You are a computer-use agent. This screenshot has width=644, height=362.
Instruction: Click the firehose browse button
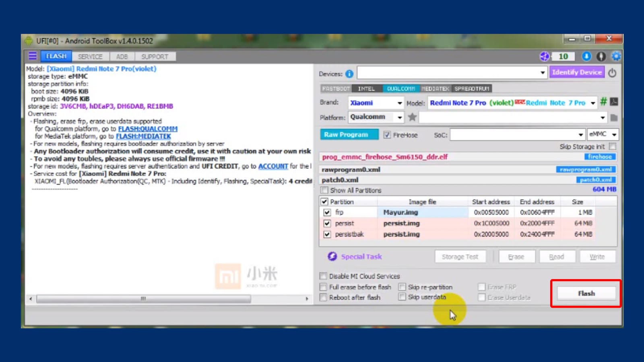coord(600,156)
